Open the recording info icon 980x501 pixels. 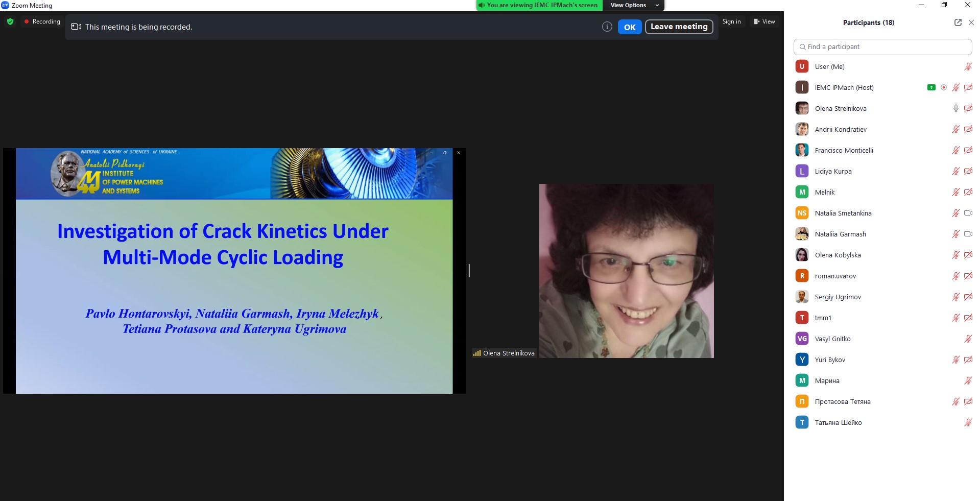coord(607,27)
